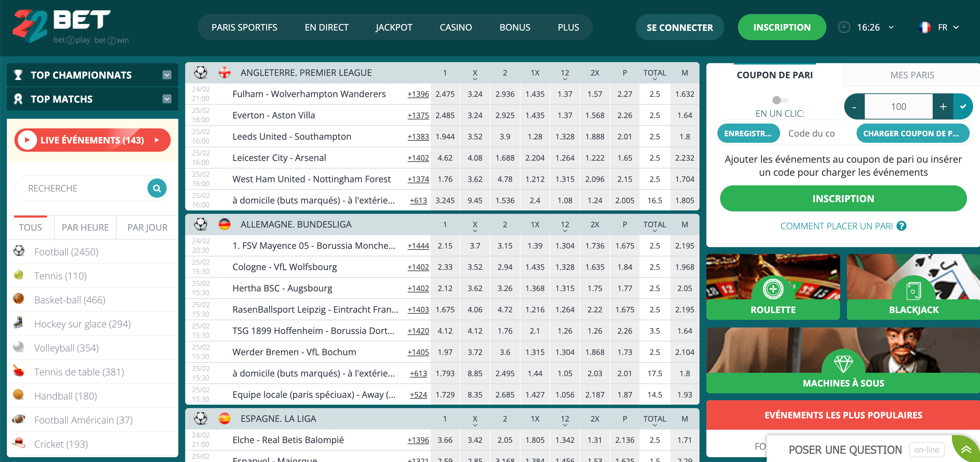Open Comment placer un pari link
The image size is (980, 462).
point(836,226)
